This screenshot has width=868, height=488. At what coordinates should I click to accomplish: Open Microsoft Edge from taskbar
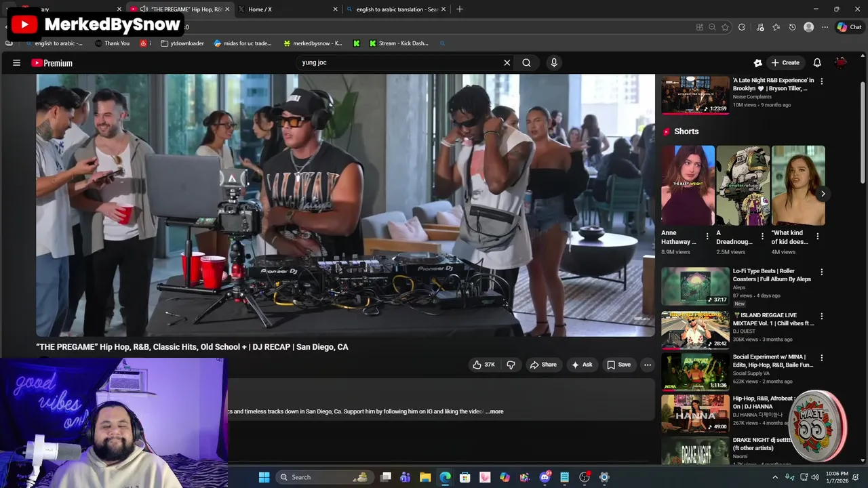click(x=445, y=477)
